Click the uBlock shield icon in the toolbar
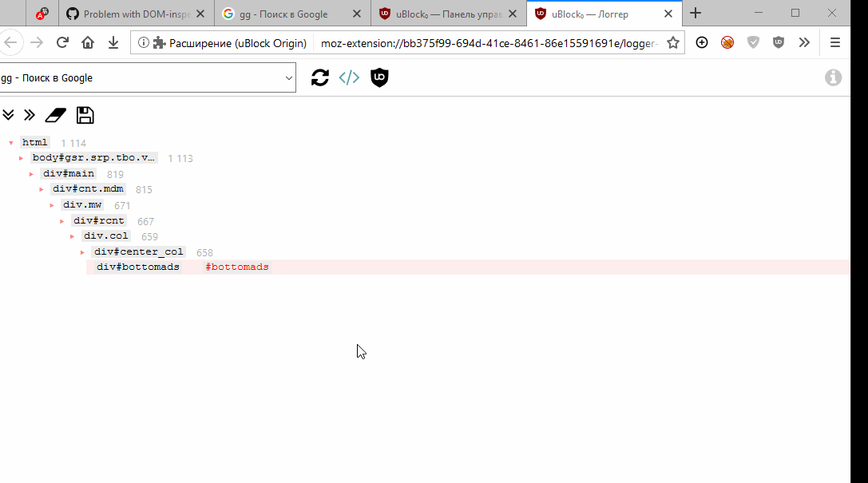Image resolution: width=868 pixels, height=483 pixels. tap(779, 42)
